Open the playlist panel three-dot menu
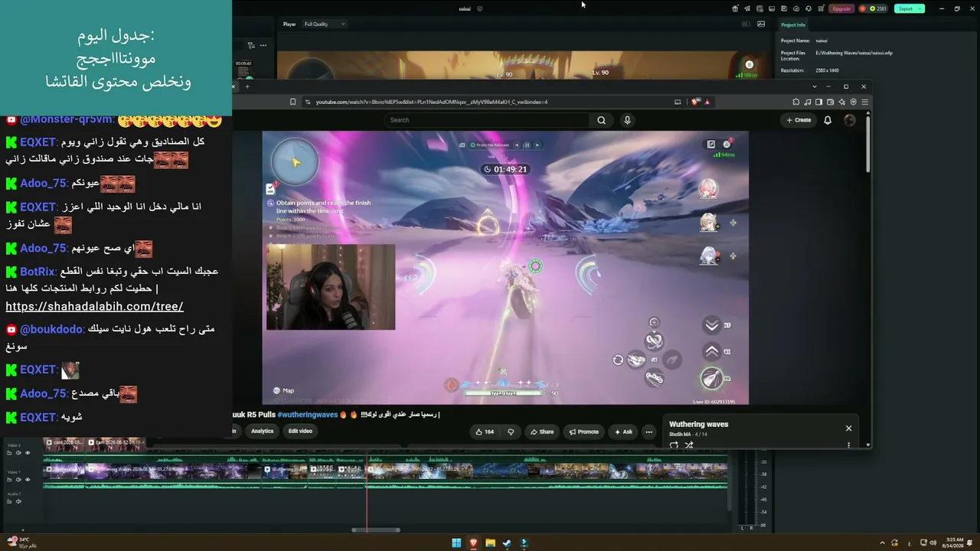The width and height of the screenshot is (980, 551). coord(848,445)
